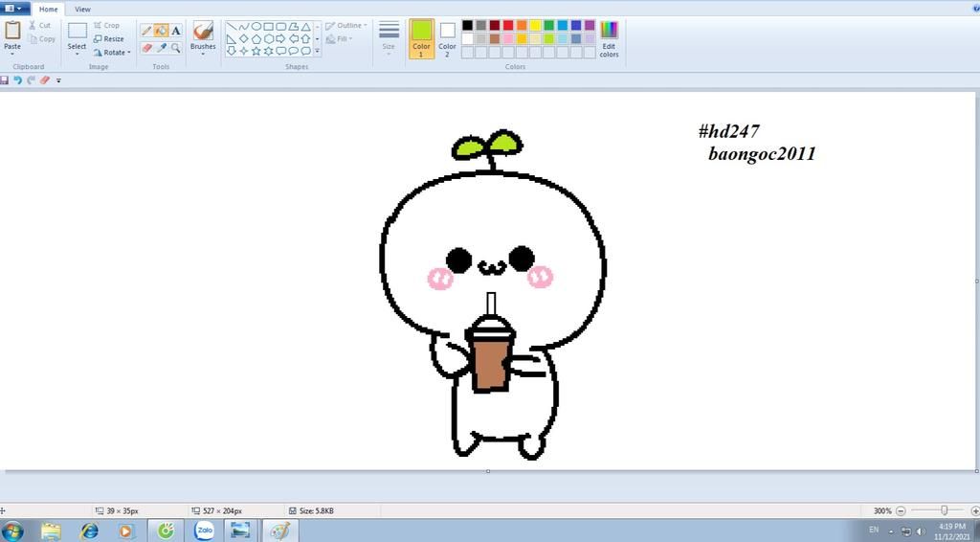Pick the Eraser tool in Tools group
Screen dimensions: 980x542
pos(146,47)
